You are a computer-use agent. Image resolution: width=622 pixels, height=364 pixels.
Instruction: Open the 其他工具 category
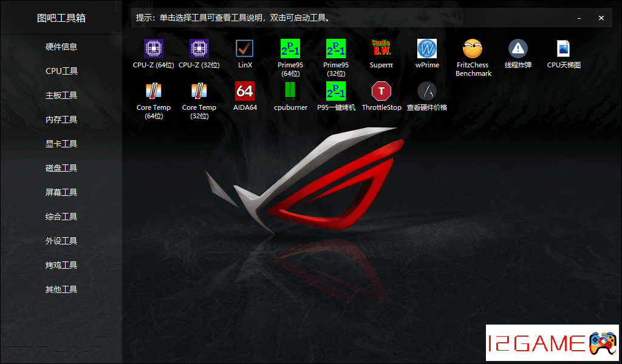[x=61, y=289]
